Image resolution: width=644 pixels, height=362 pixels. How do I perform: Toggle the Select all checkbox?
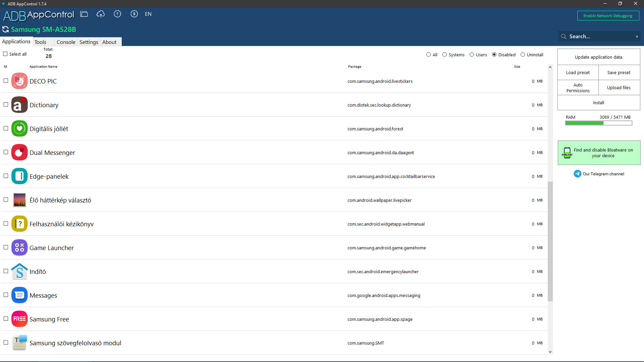point(5,54)
